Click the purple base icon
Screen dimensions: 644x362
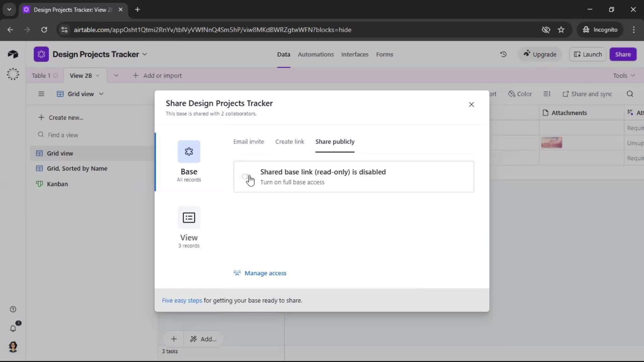(x=41, y=54)
